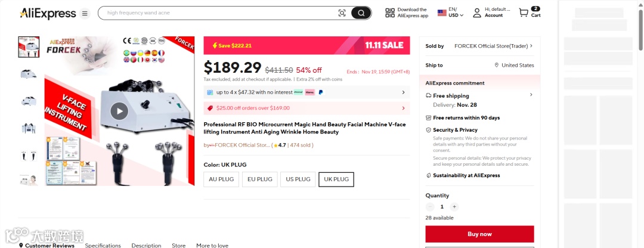The height and width of the screenshot is (248, 644).
Task: Open the hamburger categories menu
Action: pyautogui.click(x=85, y=13)
